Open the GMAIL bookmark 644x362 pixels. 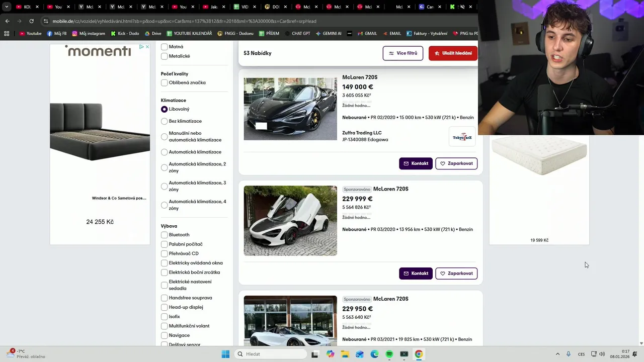(367, 34)
